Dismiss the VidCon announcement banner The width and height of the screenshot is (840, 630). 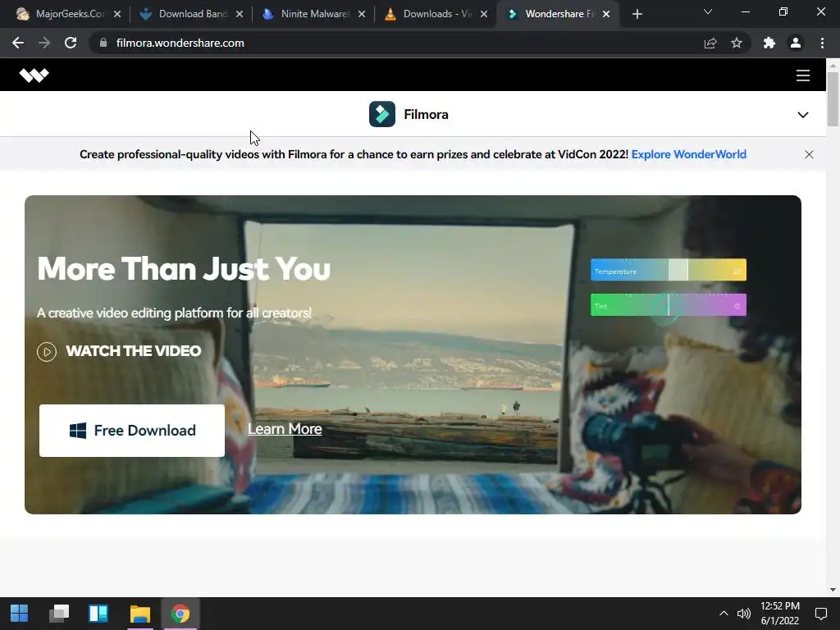(x=809, y=154)
